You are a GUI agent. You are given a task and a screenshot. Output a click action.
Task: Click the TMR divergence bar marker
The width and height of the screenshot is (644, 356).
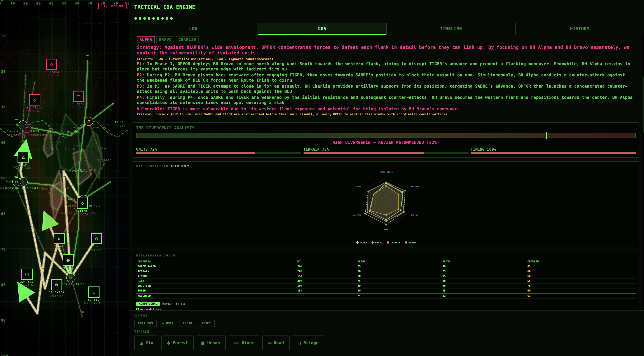click(x=546, y=136)
